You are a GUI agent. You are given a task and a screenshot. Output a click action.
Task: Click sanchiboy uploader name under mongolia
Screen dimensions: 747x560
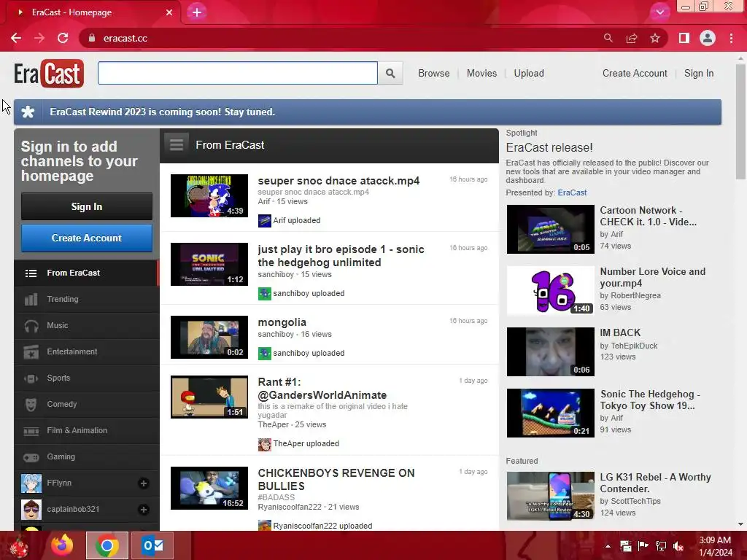[x=276, y=334]
